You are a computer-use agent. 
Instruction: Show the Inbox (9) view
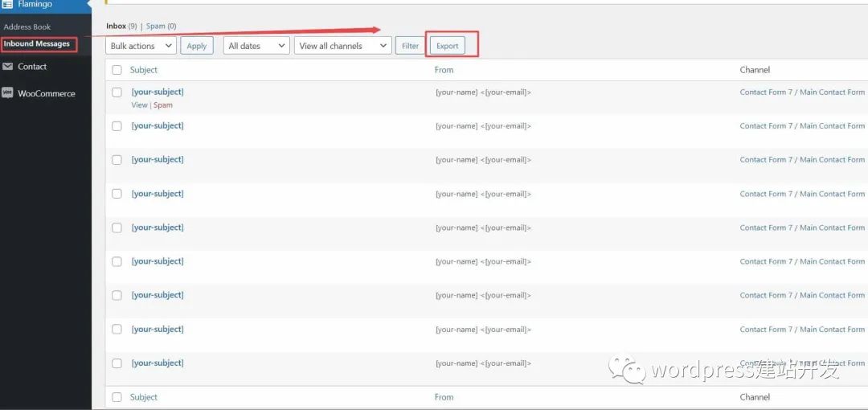coord(121,26)
